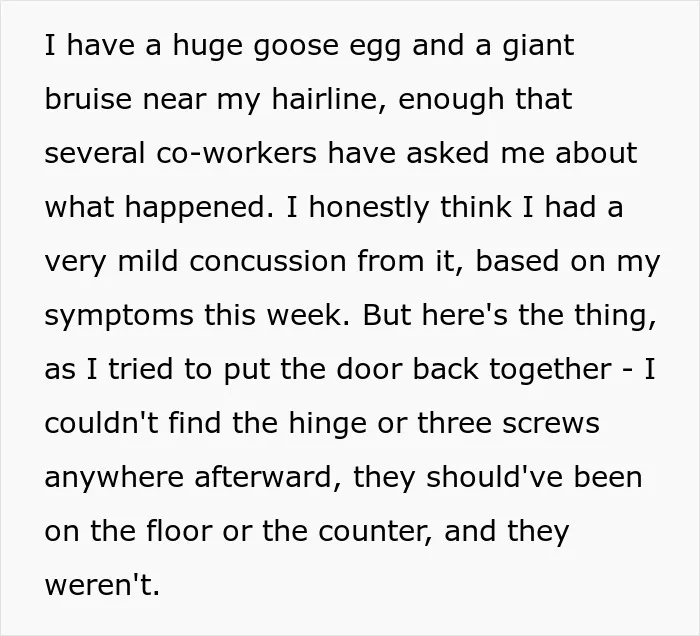Click the words "very mild"

112,263
